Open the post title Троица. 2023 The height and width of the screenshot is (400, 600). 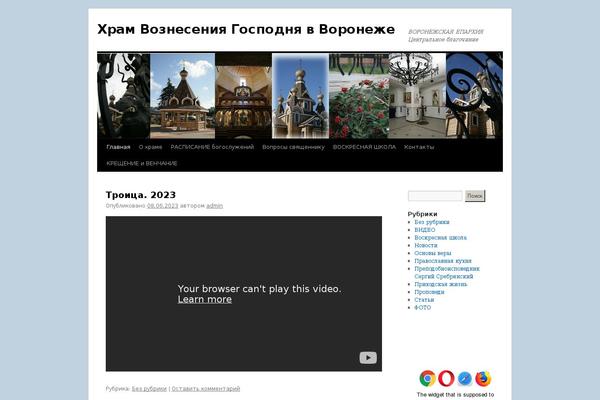[x=141, y=195]
